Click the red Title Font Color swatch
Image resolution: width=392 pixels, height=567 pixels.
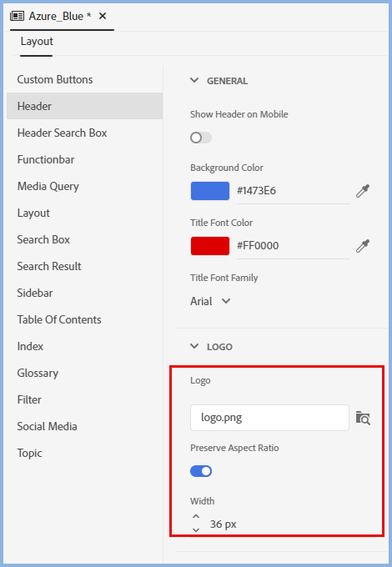[210, 246]
